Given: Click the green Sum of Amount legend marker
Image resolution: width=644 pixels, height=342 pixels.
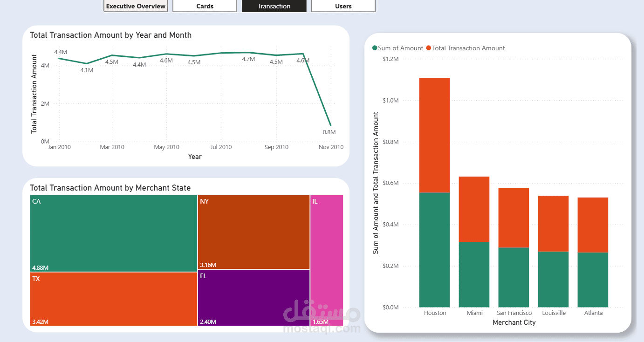Looking at the screenshot, I should click(x=375, y=48).
